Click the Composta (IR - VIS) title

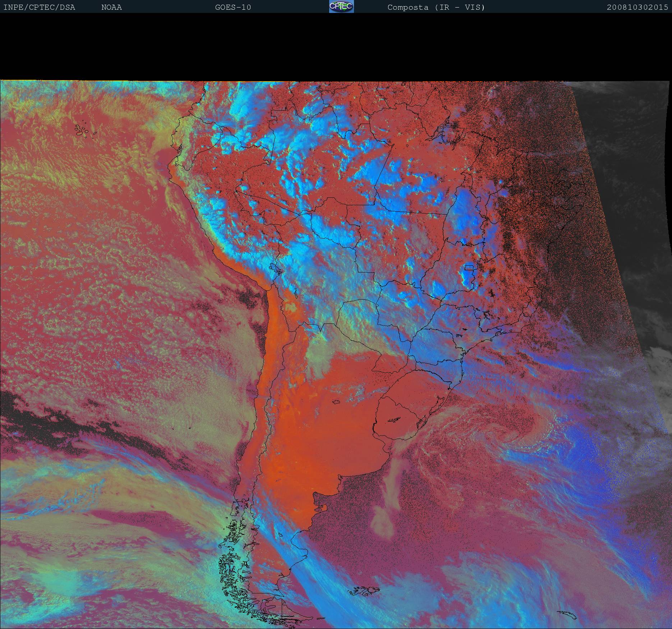coord(436,7)
